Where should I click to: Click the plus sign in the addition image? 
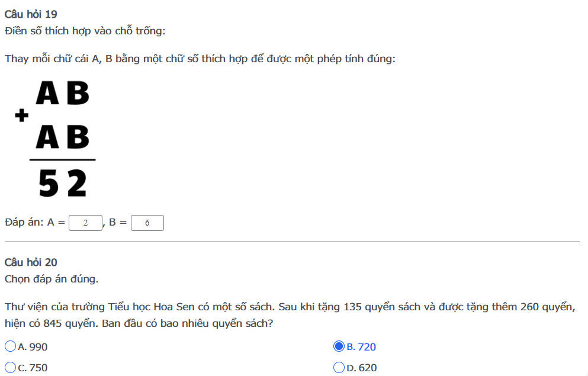click(22, 115)
